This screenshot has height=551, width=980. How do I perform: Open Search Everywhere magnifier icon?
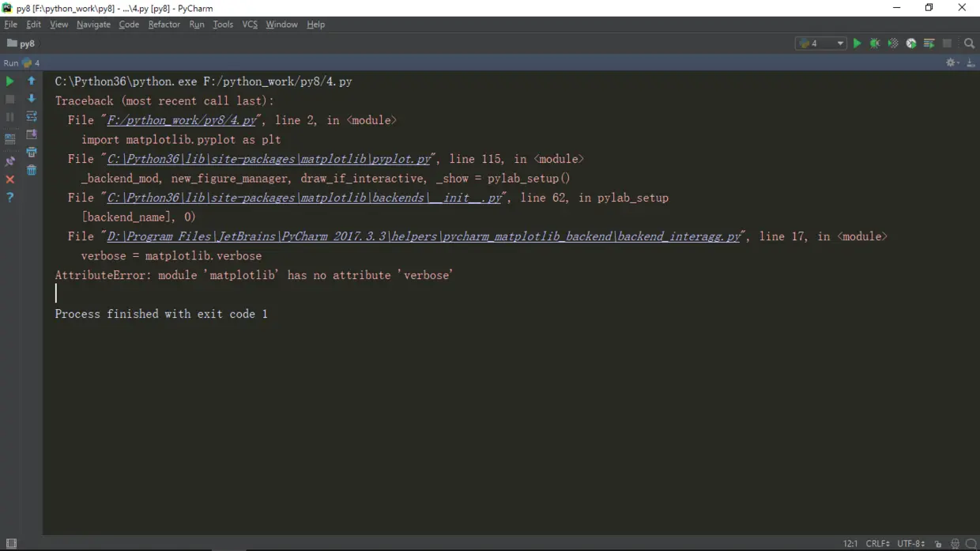tap(969, 43)
